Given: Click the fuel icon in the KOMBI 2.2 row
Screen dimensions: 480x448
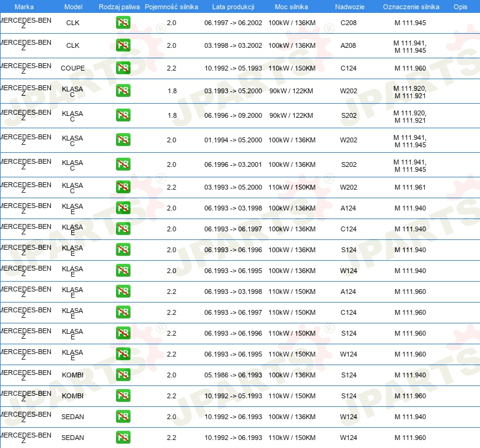Looking at the screenshot, I should click(x=123, y=396).
